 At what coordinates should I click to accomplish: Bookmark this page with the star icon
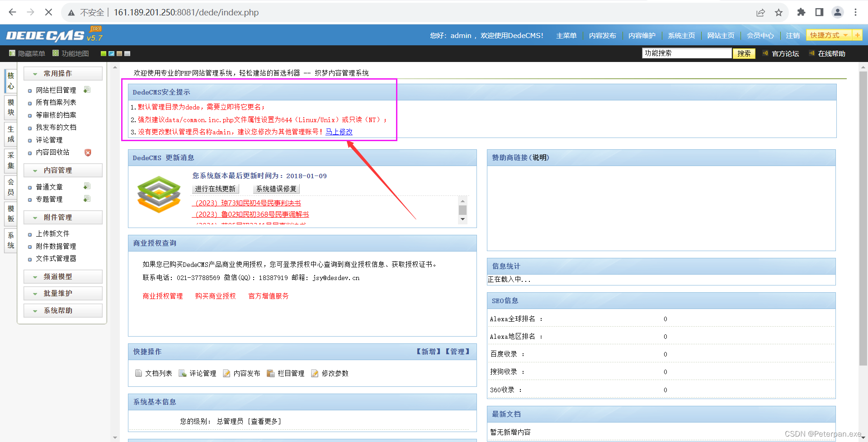(778, 12)
